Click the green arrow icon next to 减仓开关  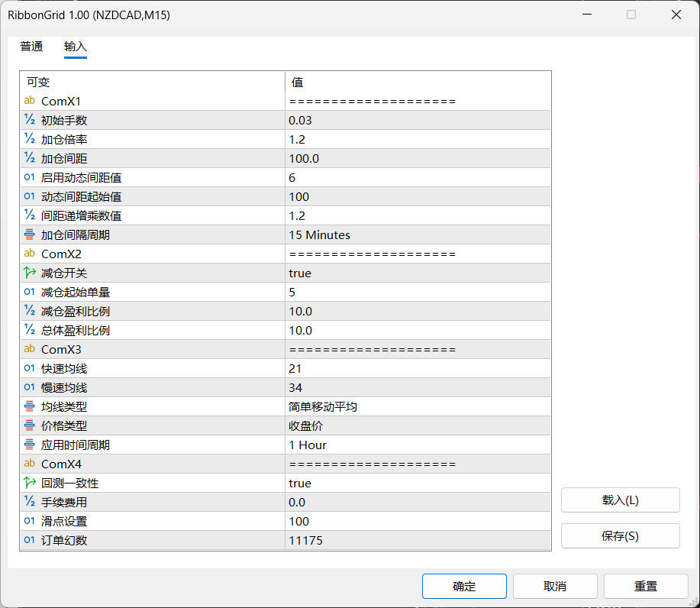30,273
